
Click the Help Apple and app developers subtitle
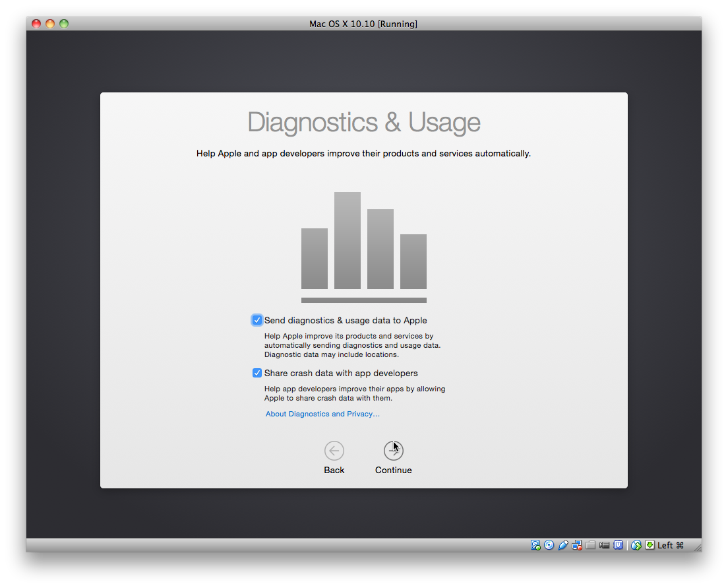click(363, 153)
